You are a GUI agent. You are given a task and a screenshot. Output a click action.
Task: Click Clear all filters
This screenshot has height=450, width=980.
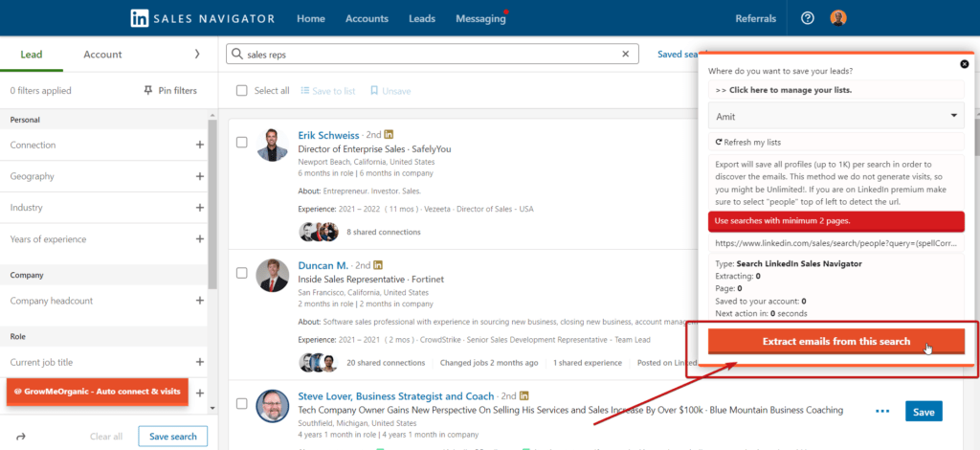tap(106, 437)
